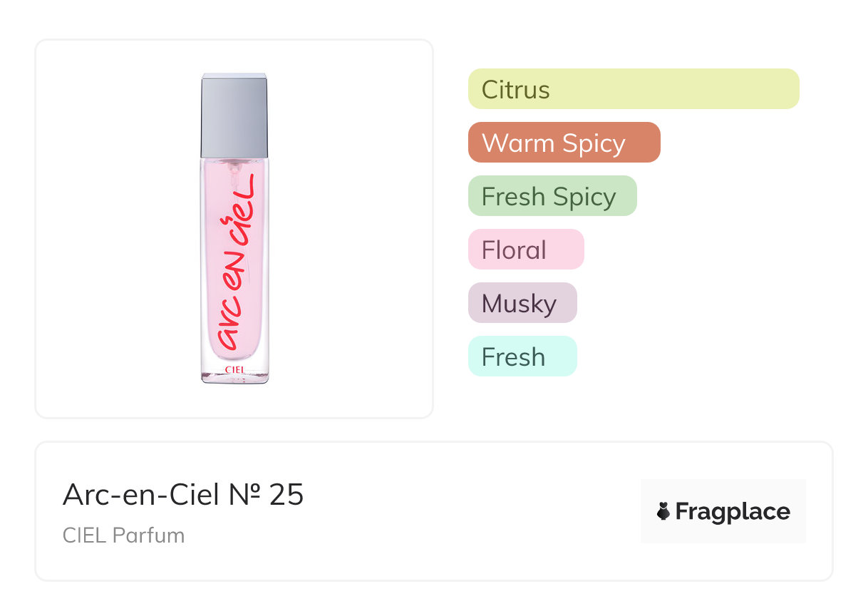The image size is (868, 616).
Task: Click the spray nozzle under the bottle cap
Action: pos(231,170)
